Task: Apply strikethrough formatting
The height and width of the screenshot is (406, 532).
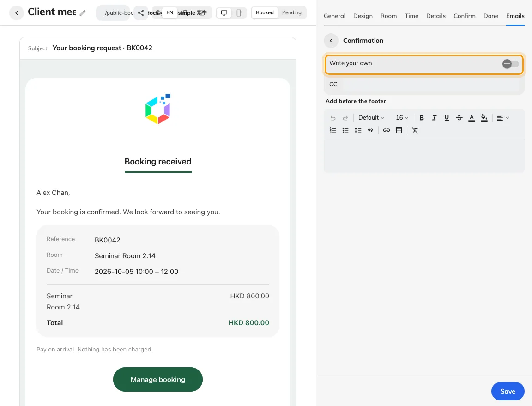Action: [x=459, y=118]
